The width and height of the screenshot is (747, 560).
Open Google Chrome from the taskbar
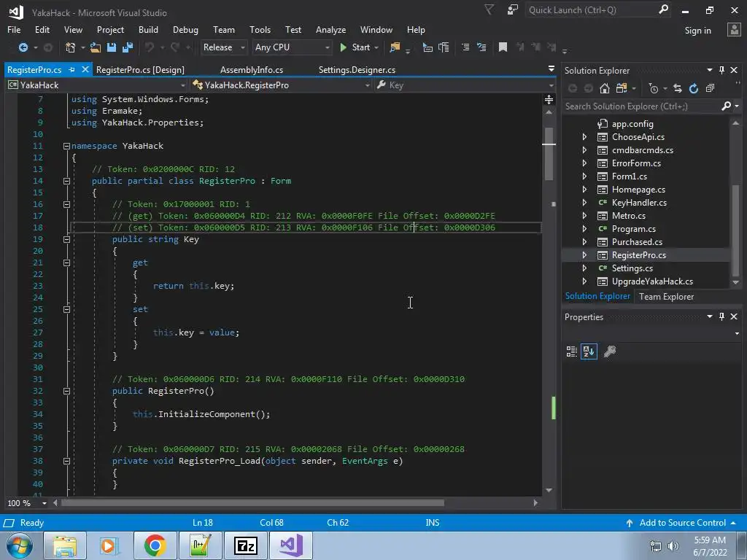(x=155, y=545)
